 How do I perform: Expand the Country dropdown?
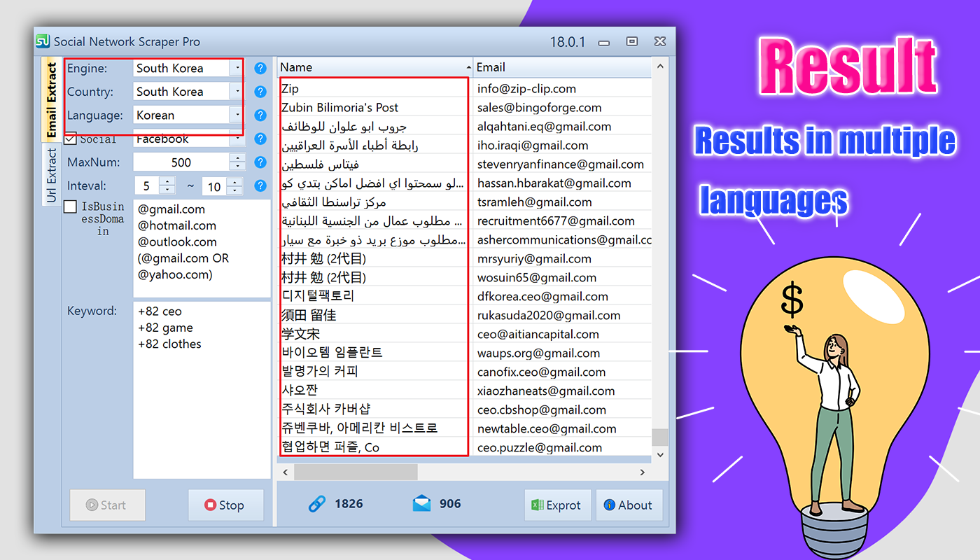[x=238, y=92]
